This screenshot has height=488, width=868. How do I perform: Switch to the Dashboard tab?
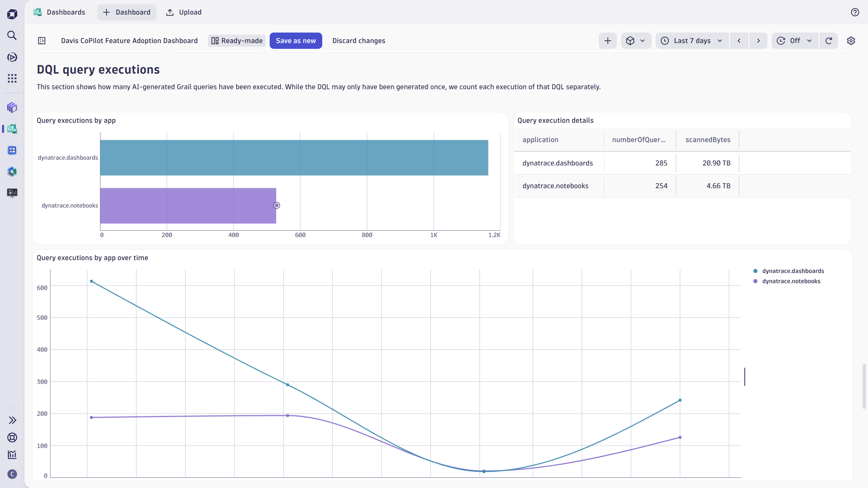(127, 12)
